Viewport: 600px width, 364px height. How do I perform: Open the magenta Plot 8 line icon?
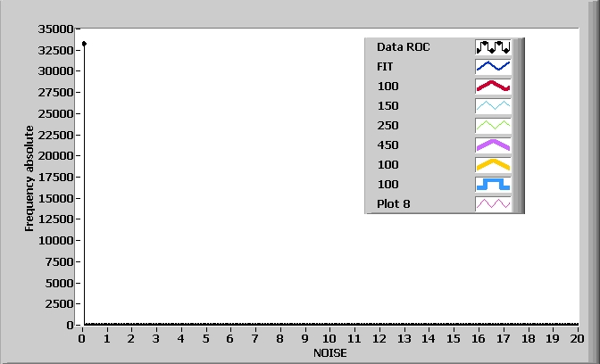pos(493,203)
